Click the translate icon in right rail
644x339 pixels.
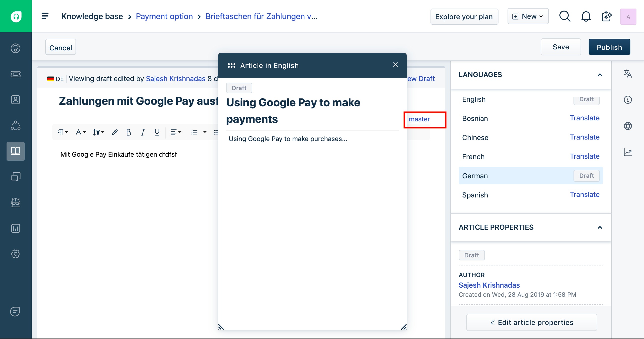[x=628, y=74]
